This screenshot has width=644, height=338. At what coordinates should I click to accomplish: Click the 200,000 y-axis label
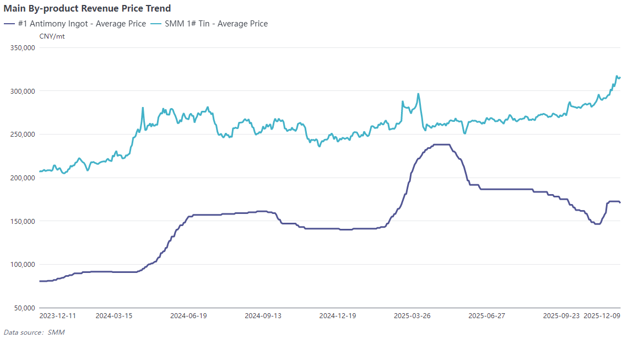pos(23,178)
